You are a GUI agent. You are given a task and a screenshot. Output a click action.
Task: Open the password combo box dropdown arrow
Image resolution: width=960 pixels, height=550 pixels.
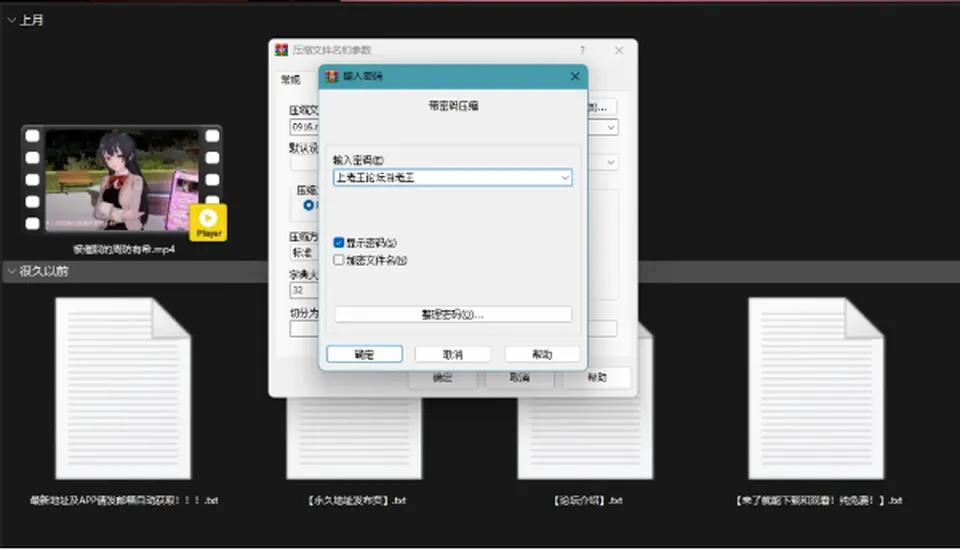(x=564, y=178)
